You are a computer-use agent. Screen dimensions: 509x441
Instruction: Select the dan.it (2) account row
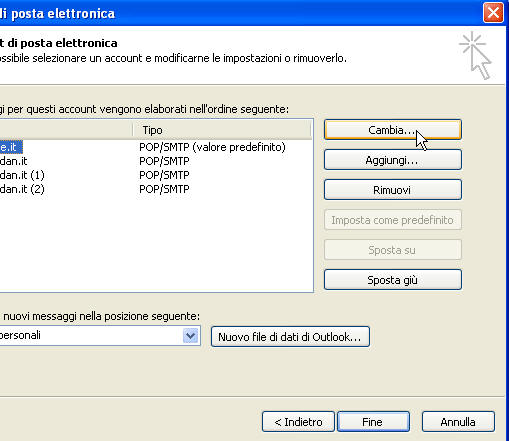tap(156, 189)
